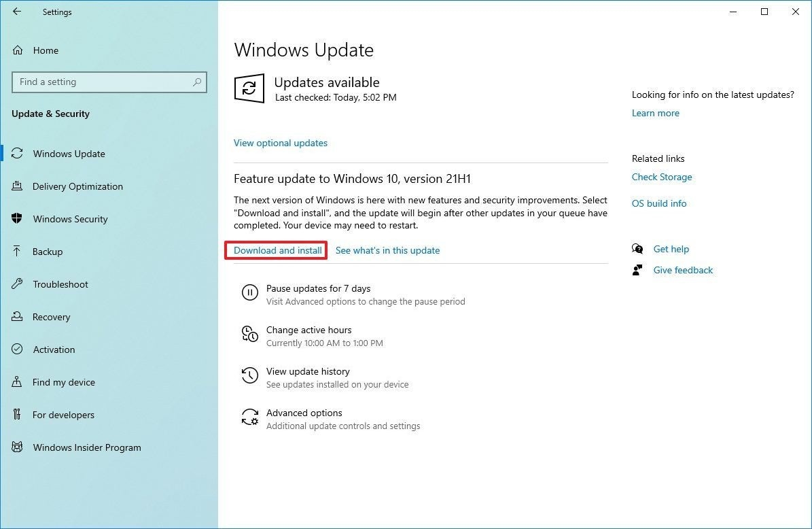Click the For developers tools icon
Viewport: 812px width, 529px height.
click(17, 415)
